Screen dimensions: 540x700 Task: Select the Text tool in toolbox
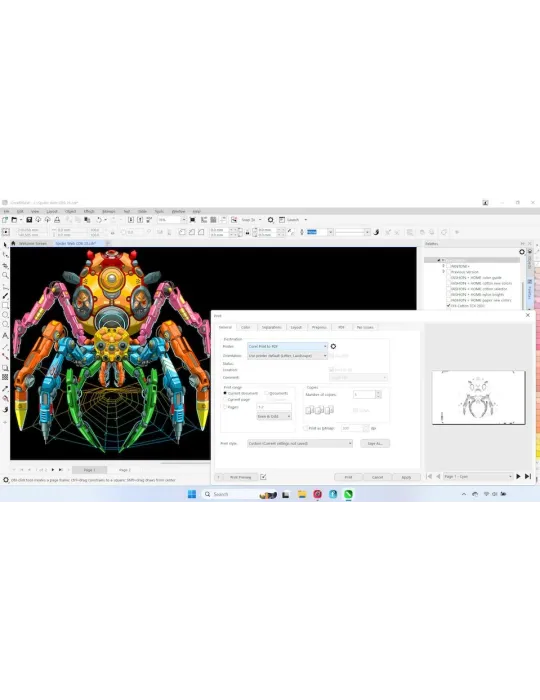[5, 336]
